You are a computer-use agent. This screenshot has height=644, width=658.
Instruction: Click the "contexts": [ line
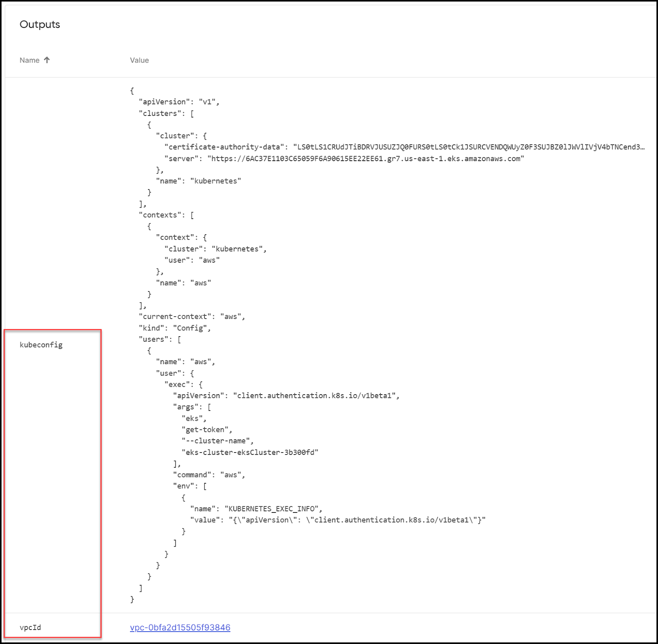(x=166, y=215)
